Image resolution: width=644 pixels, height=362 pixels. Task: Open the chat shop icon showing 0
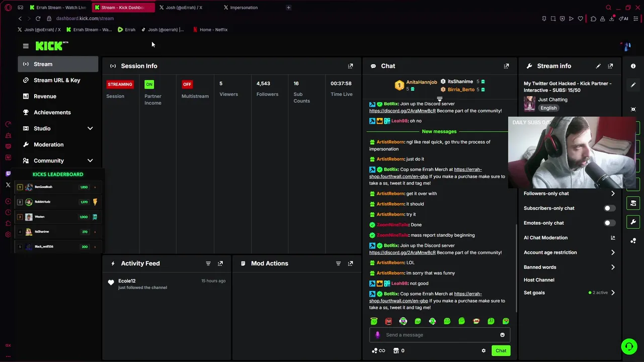399,351
